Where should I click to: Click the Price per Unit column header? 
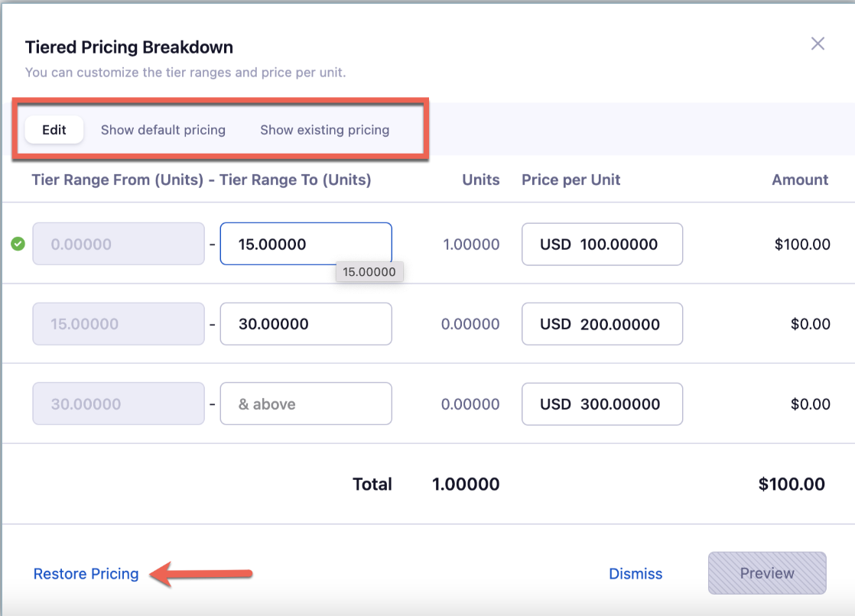coord(571,180)
